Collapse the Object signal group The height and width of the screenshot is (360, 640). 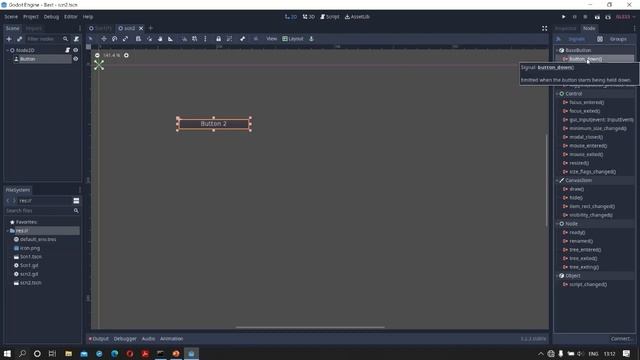tap(557, 276)
